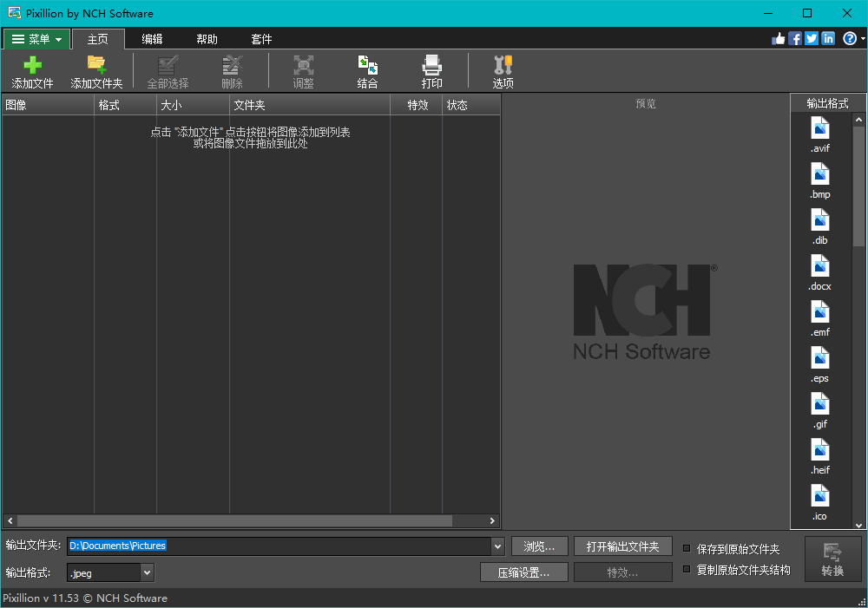Click the 特效... button
The width and height of the screenshot is (868, 608).
tap(622, 572)
